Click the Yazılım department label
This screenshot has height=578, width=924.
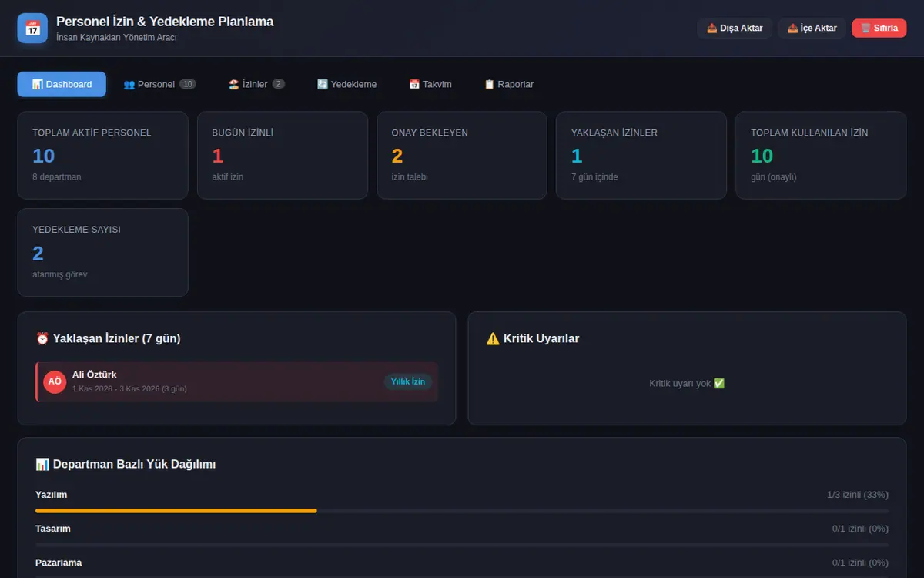pos(52,495)
